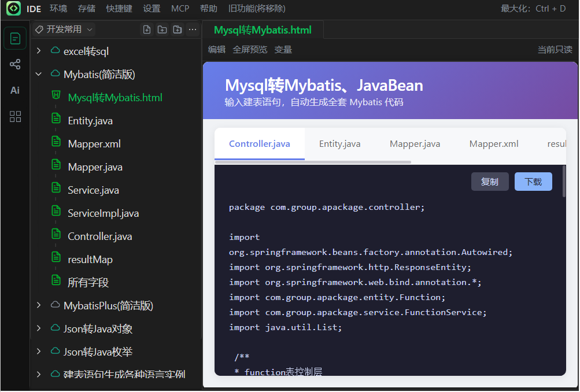Screen dimensions: 580x392
Task: Open the grid apps sidebar icon
Action: pos(15,116)
